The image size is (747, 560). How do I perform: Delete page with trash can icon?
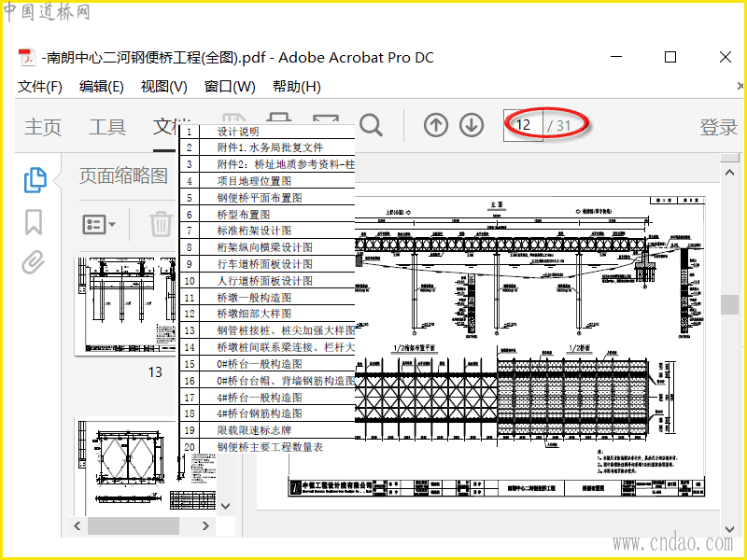[x=161, y=224]
